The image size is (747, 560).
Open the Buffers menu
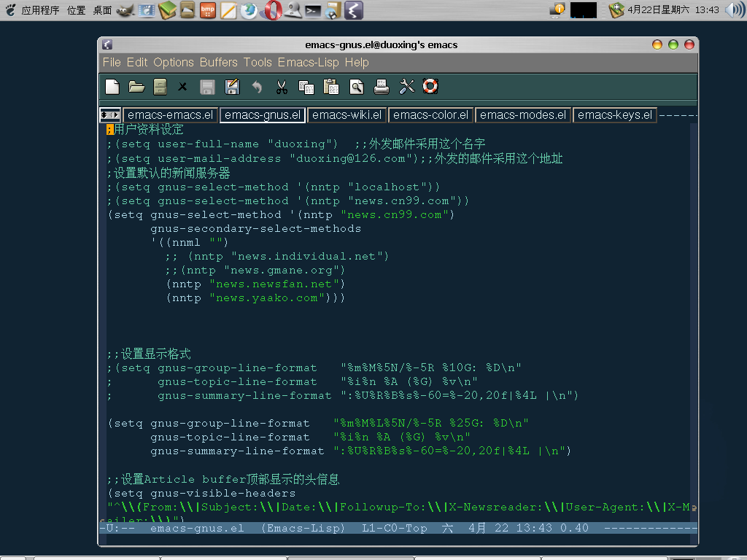pyautogui.click(x=219, y=63)
